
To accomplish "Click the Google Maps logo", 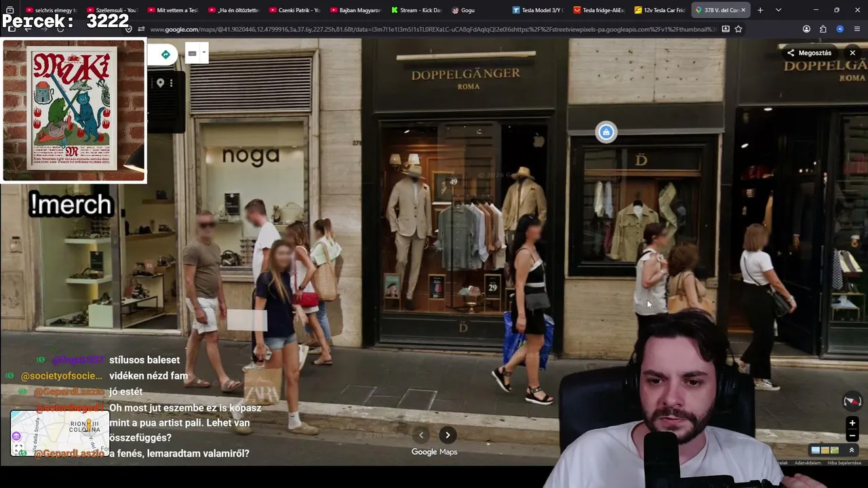I will 434,452.
